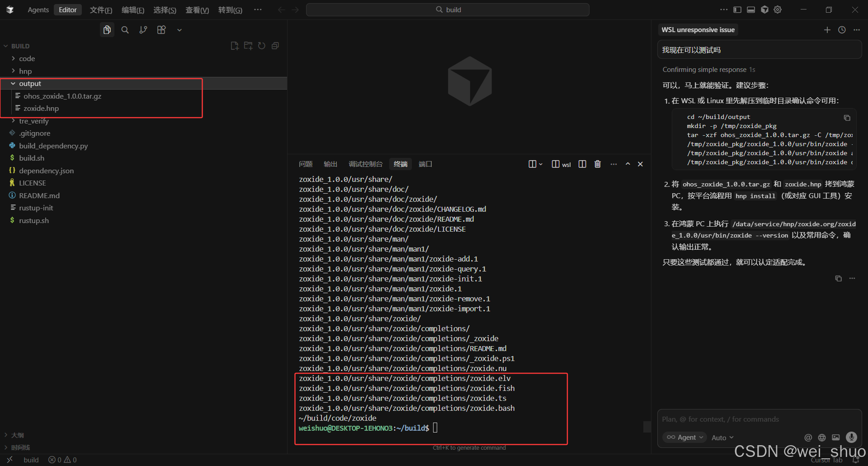
Task: Collapse the output folder
Action: [30, 84]
